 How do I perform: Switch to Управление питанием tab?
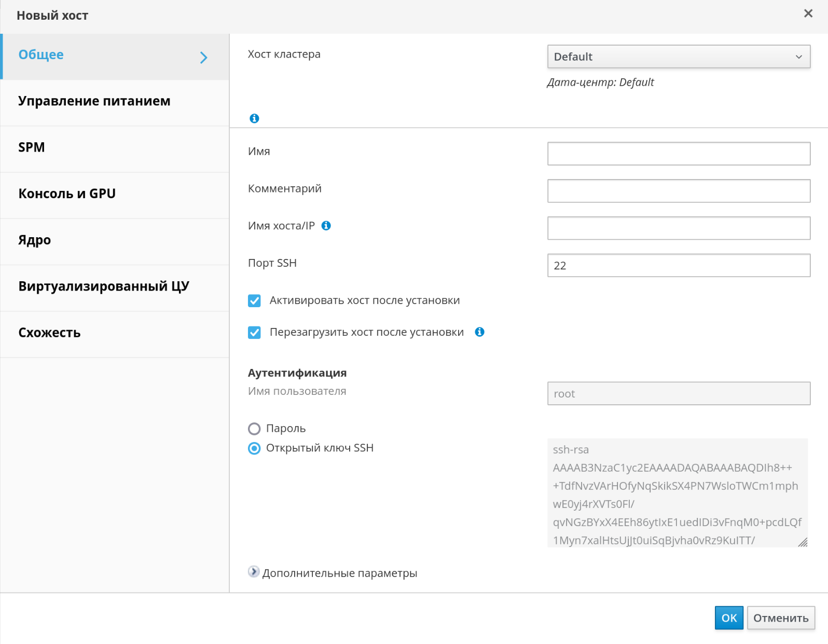[94, 101]
